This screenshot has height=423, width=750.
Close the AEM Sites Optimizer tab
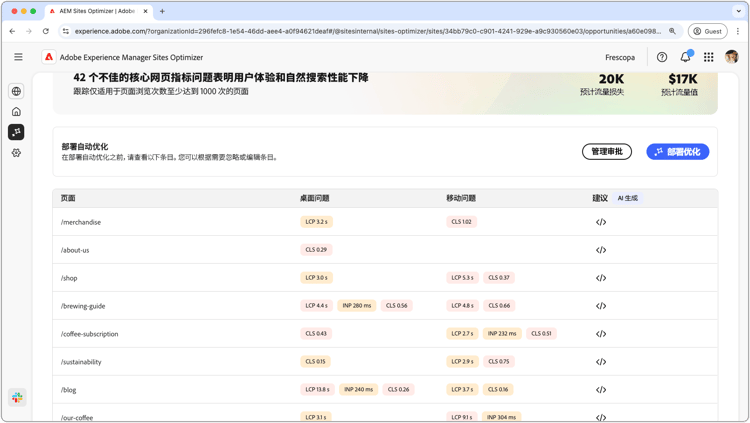pos(145,11)
